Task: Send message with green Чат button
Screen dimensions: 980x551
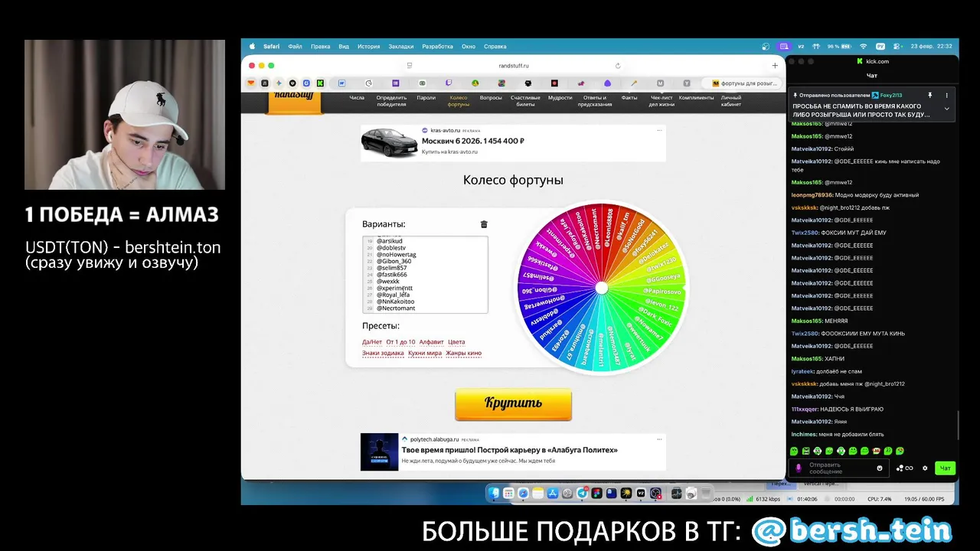Action: pos(946,468)
